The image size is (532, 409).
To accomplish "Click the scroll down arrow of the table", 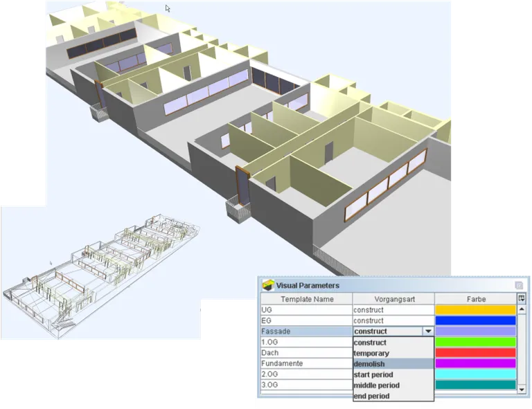I will [522, 390].
